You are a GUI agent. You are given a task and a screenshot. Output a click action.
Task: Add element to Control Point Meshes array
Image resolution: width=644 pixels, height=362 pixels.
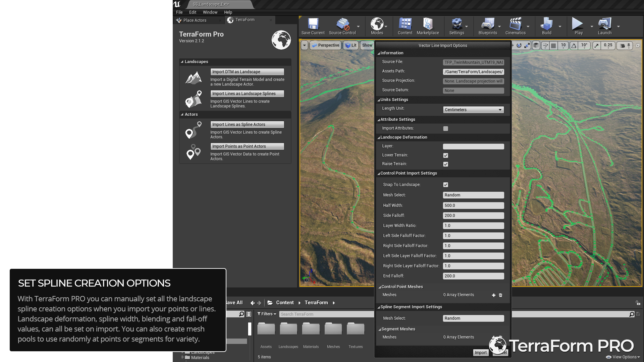click(493, 295)
